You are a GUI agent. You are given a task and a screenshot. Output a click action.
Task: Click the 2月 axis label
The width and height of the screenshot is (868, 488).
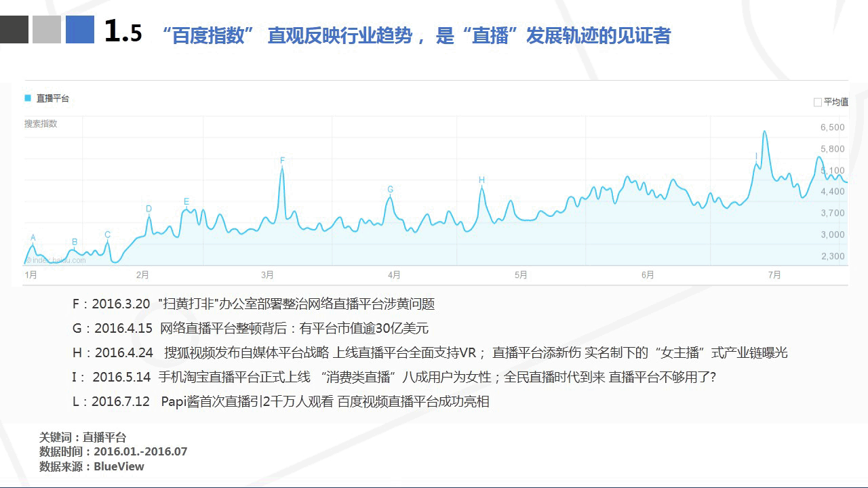(x=142, y=275)
